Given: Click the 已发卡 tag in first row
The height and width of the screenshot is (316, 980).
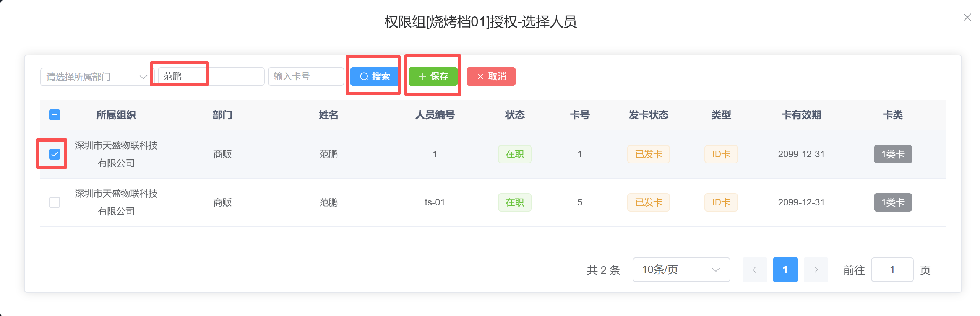Looking at the screenshot, I should click(648, 154).
